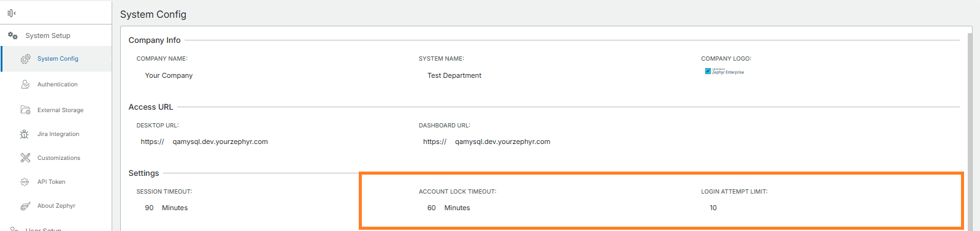Click the Your Company name value
The image size is (980, 231).
169,75
